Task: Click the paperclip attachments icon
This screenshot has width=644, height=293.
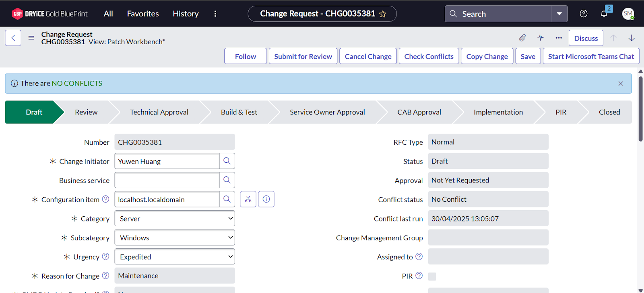Action: (522, 38)
